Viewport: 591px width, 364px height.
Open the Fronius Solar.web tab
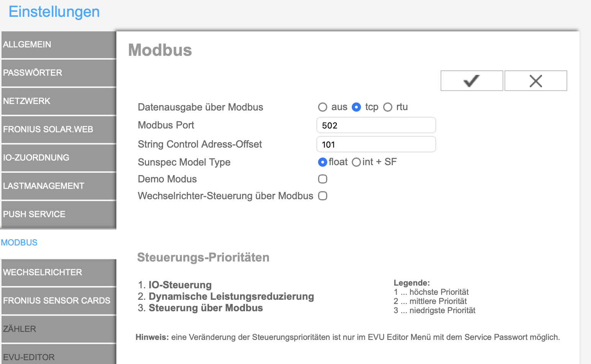[x=59, y=129]
